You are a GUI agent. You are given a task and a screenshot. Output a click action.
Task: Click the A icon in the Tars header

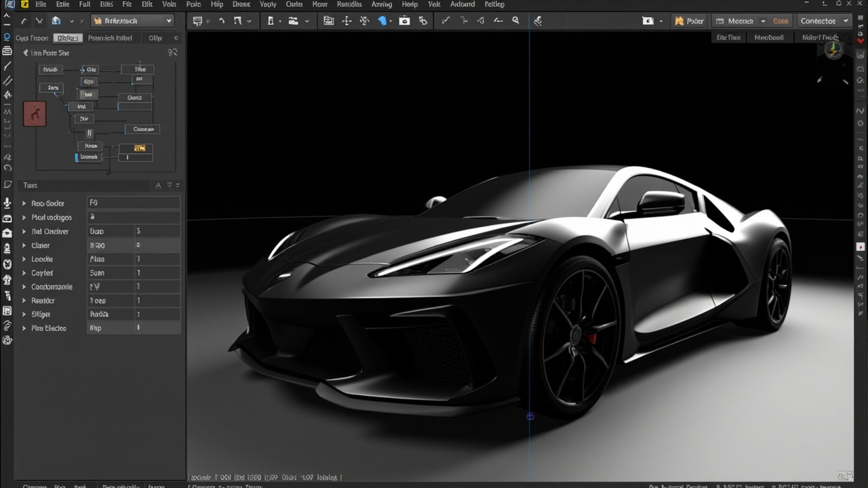pos(158,185)
